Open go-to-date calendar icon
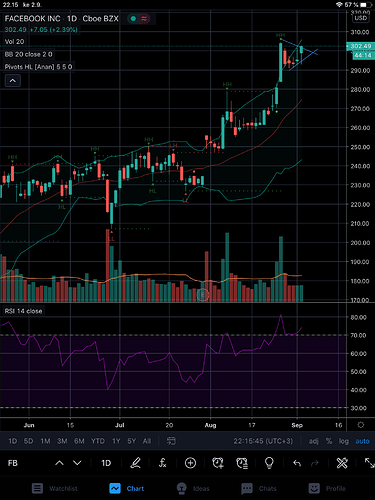 (x=171, y=441)
